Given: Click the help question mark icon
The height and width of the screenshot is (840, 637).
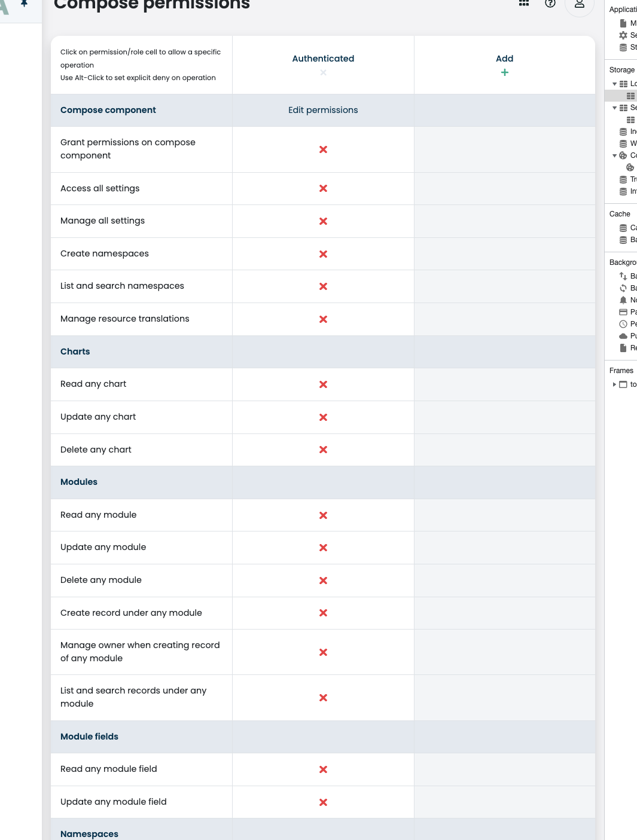Looking at the screenshot, I should 550,4.
